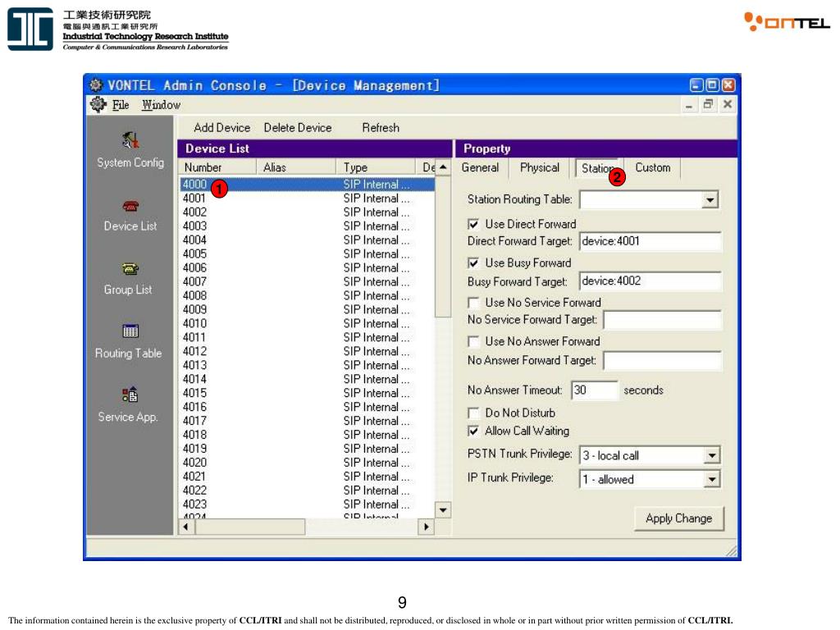Image resolution: width=840 pixels, height=630 pixels.
Task: Select device 4008 row
Action: tap(307, 295)
